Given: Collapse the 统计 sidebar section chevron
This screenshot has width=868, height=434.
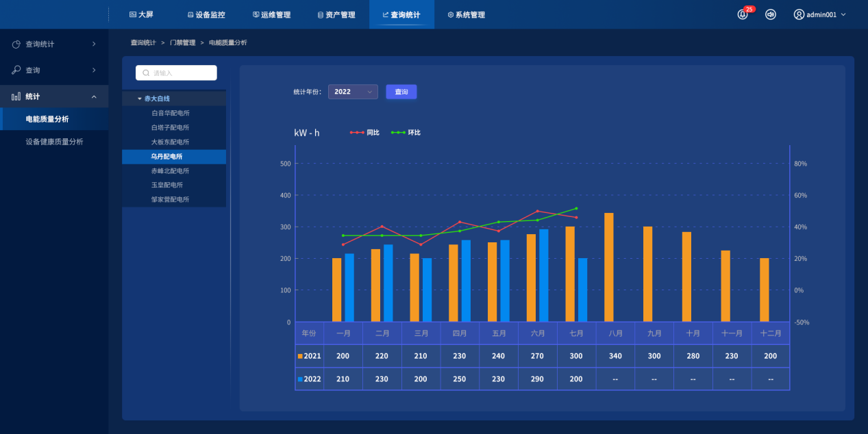Looking at the screenshot, I should coord(94,97).
